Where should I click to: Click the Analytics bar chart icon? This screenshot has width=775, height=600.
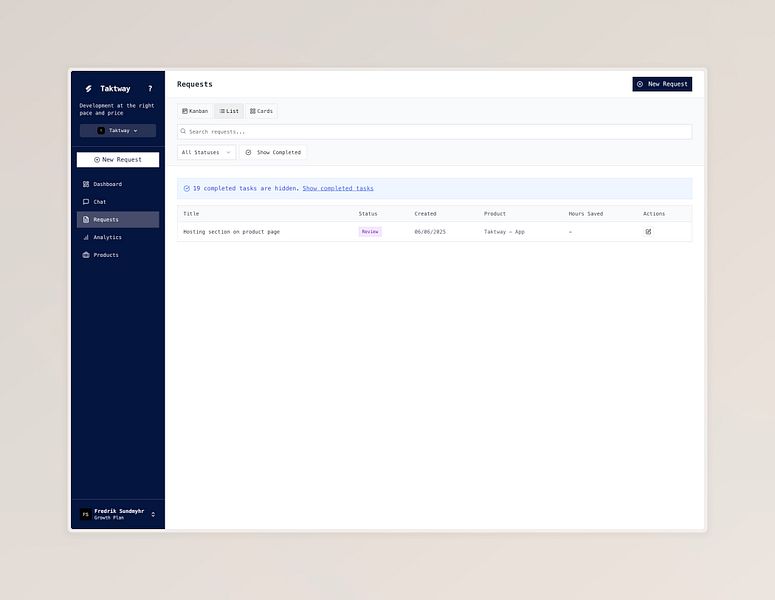click(86, 237)
